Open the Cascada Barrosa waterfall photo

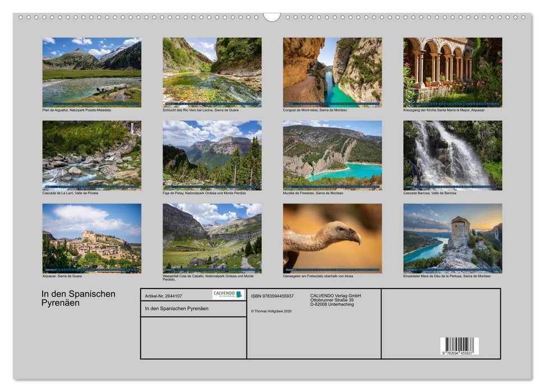click(x=453, y=155)
